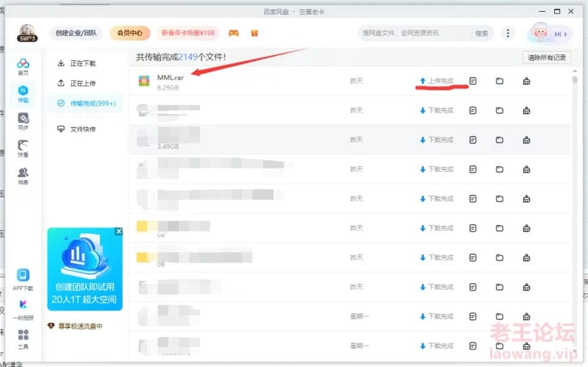Minimize the 百度网盘 window
The height and width of the screenshot is (367, 588).
tap(542, 12)
